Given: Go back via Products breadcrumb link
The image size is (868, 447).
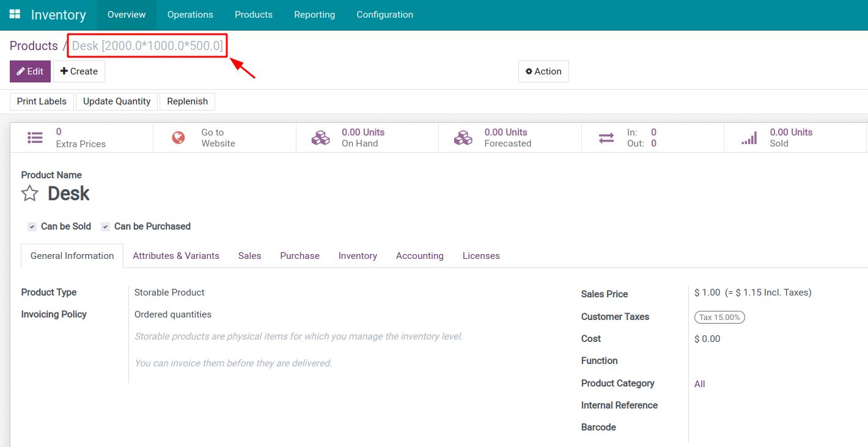Looking at the screenshot, I should (34, 46).
